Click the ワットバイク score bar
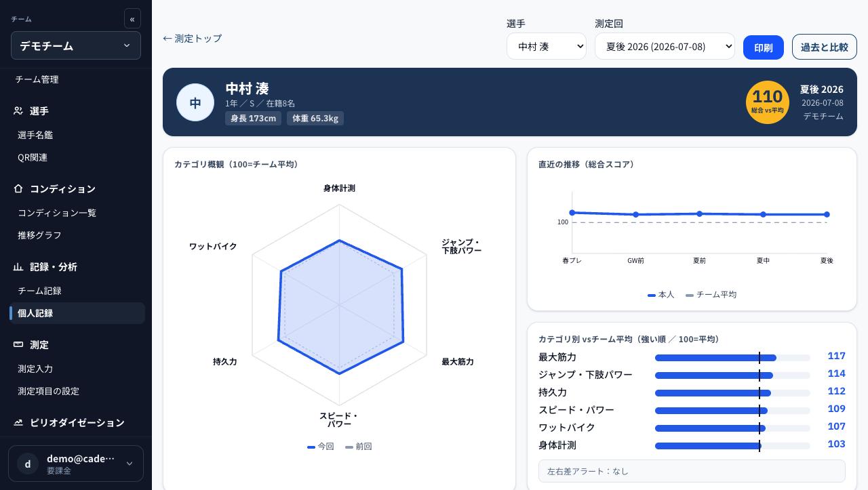Viewport: 868px width, 490px height. coord(732,428)
